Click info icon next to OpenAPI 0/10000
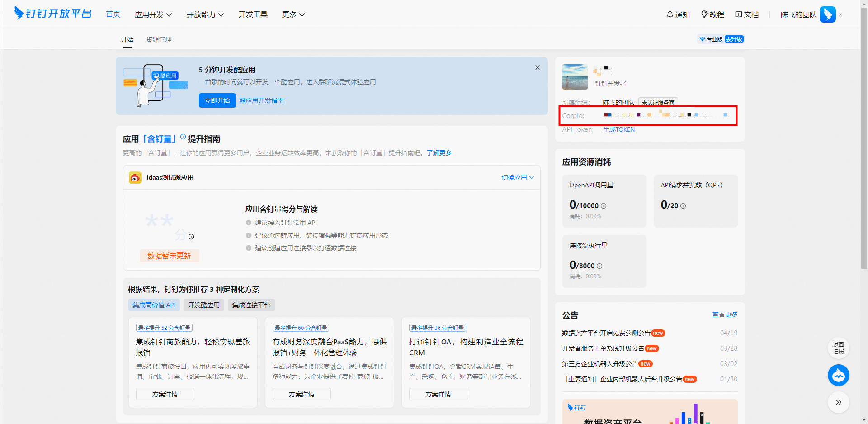The image size is (868, 424). point(604,206)
